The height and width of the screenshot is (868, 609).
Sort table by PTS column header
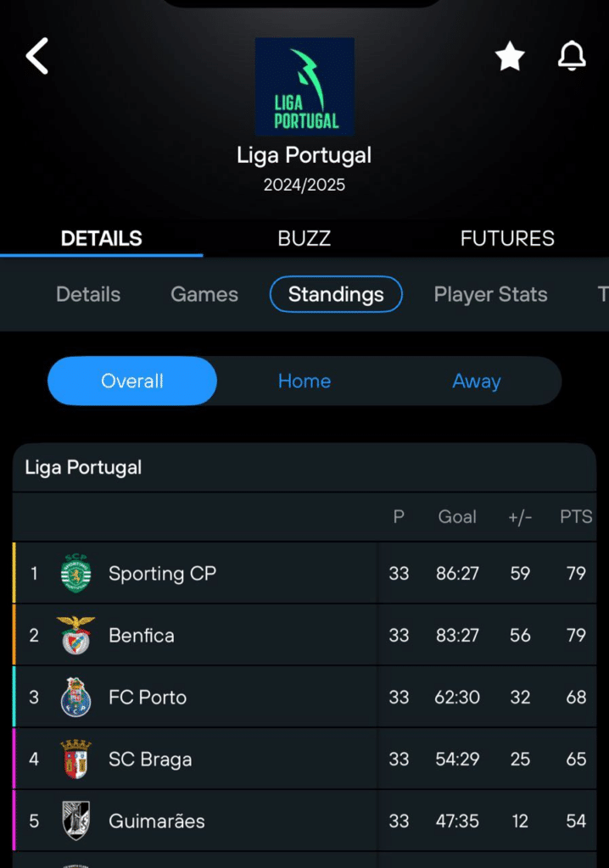point(576,516)
